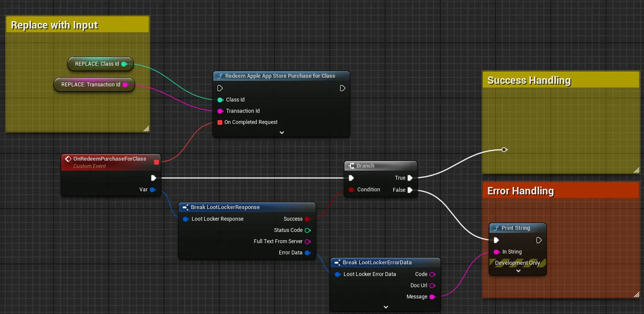
Task: Click the Error Handling comment header
Action: [561, 191]
